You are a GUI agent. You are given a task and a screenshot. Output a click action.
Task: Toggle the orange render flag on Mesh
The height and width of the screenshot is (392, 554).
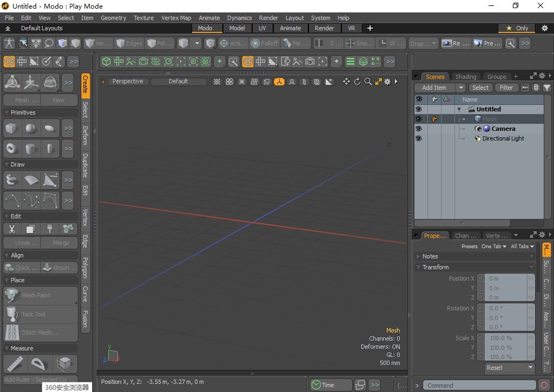point(433,118)
